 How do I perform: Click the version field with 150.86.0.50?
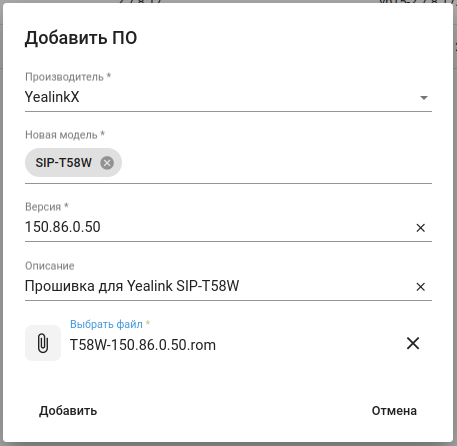click(218, 227)
